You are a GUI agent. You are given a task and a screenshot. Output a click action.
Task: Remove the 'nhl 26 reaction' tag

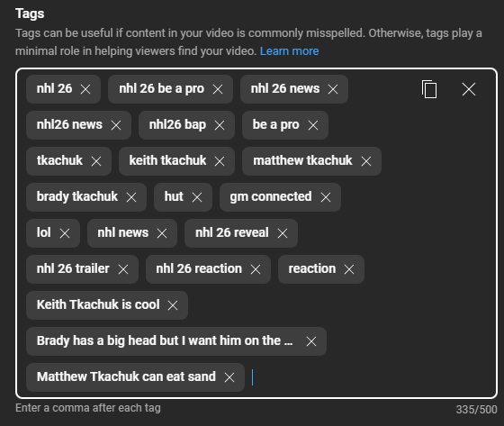[x=256, y=269]
